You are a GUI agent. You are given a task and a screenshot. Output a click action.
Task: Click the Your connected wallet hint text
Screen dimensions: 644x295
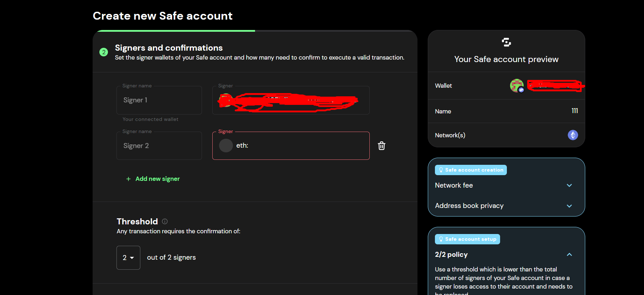(x=151, y=119)
